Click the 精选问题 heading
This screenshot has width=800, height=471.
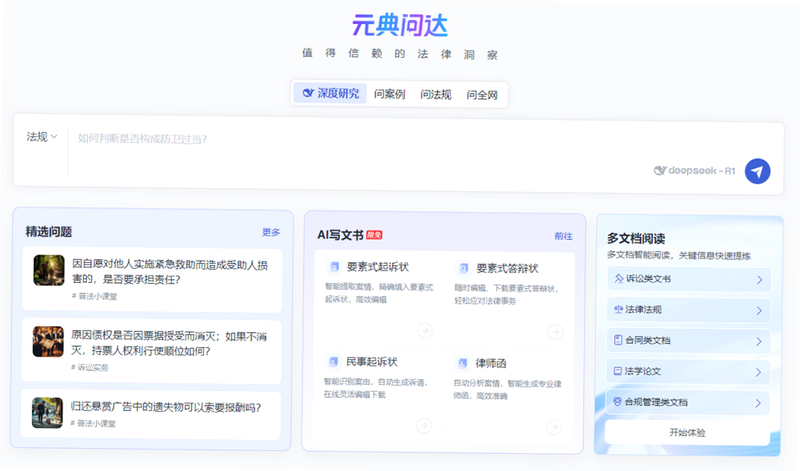pos(48,232)
